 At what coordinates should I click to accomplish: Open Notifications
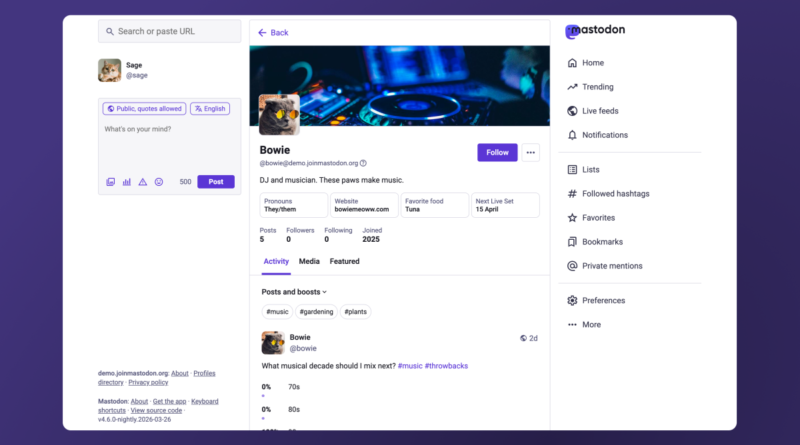pos(597,135)
